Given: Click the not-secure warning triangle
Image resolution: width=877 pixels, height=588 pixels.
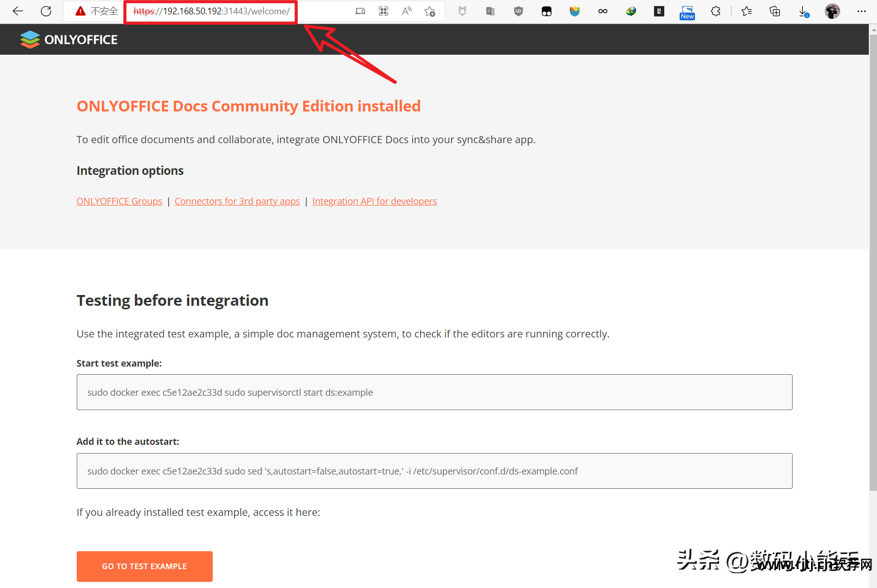Looking at the screenshot, I should click(80, 11).
